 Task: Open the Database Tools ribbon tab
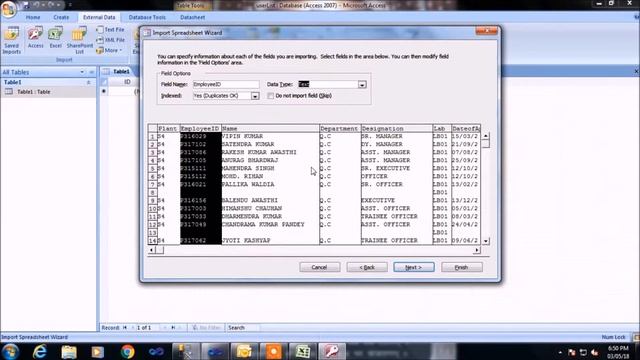147,18
